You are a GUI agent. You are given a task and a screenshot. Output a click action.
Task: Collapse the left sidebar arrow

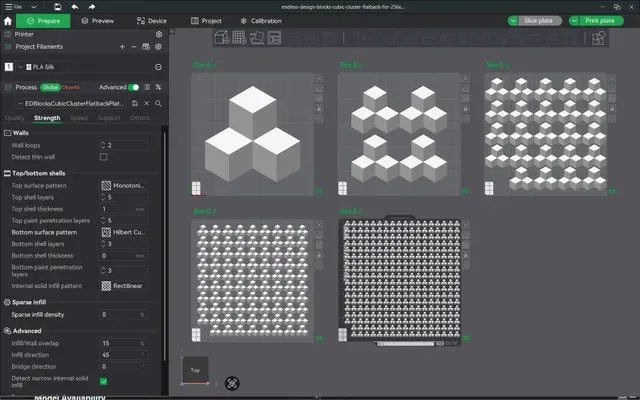pyautogui.click(x=172, y=31)
